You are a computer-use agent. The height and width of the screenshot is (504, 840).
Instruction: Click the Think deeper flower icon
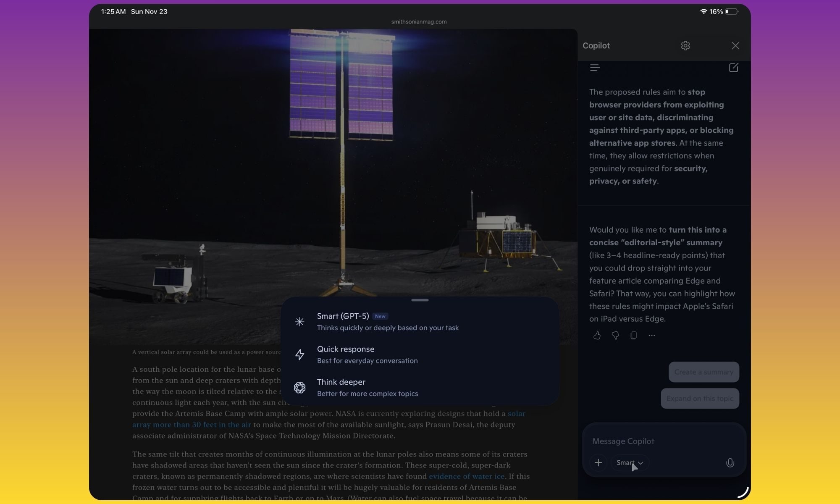[299, 387]
